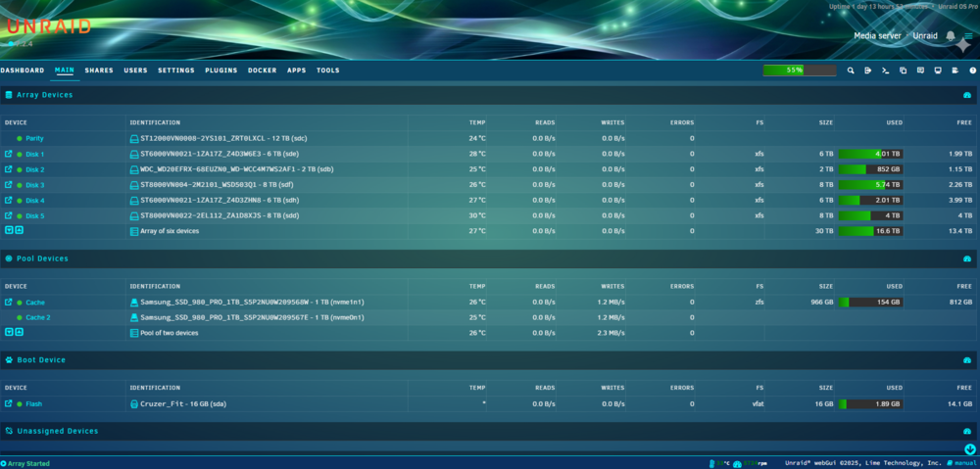Browse Disk 2 using its open icon
The image size is (980, 469).
pos(9,169)
